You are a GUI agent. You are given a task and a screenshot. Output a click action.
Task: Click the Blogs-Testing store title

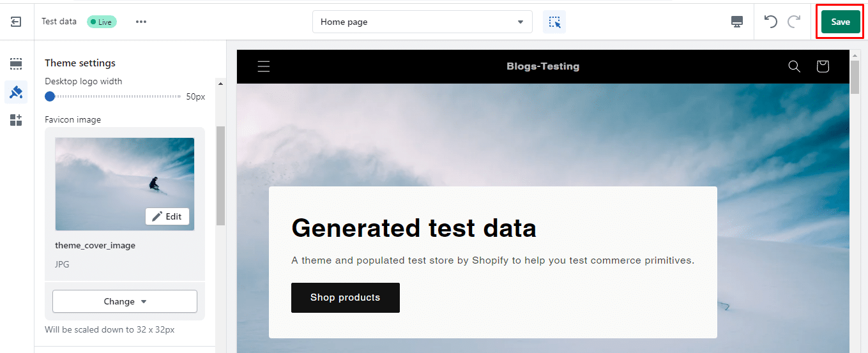click(x=543, y=66)
